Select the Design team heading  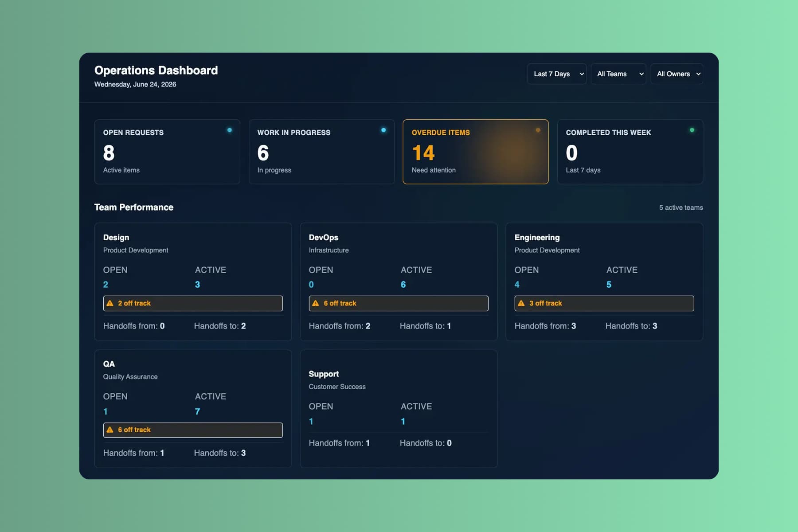(x=116, y=238)
